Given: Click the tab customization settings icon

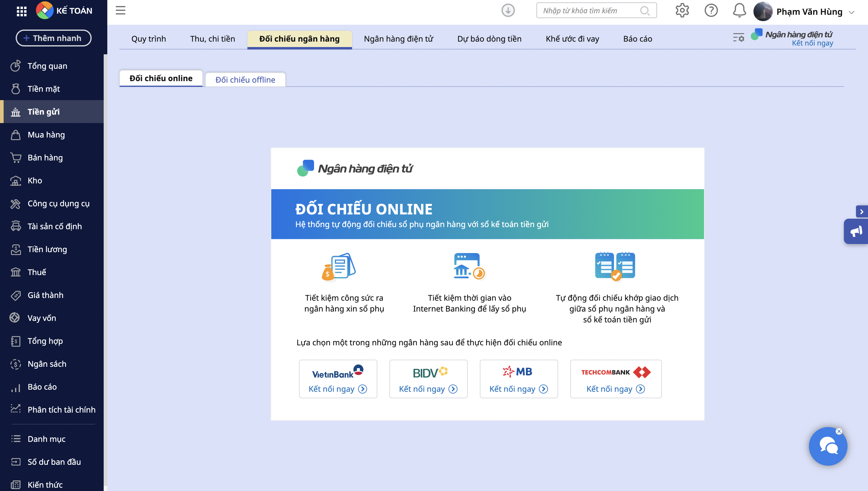Looking at the screenshot, I should 738,37.
